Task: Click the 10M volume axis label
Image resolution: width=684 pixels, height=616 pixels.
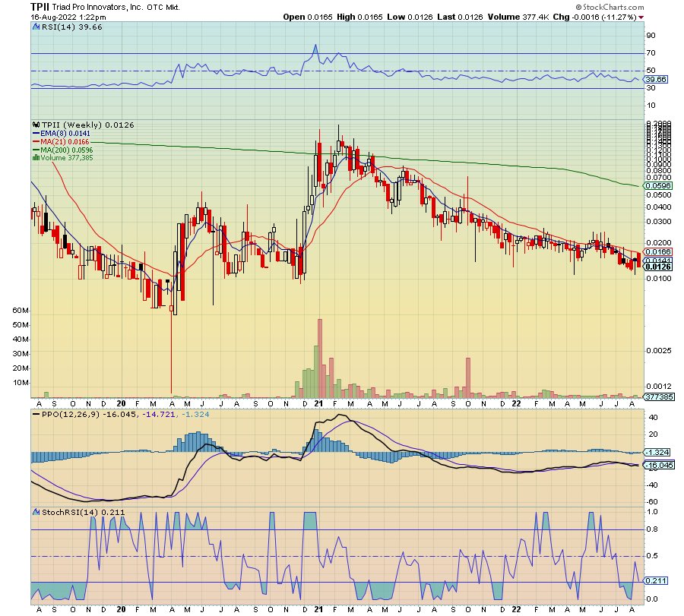Action: coord(21,383)
